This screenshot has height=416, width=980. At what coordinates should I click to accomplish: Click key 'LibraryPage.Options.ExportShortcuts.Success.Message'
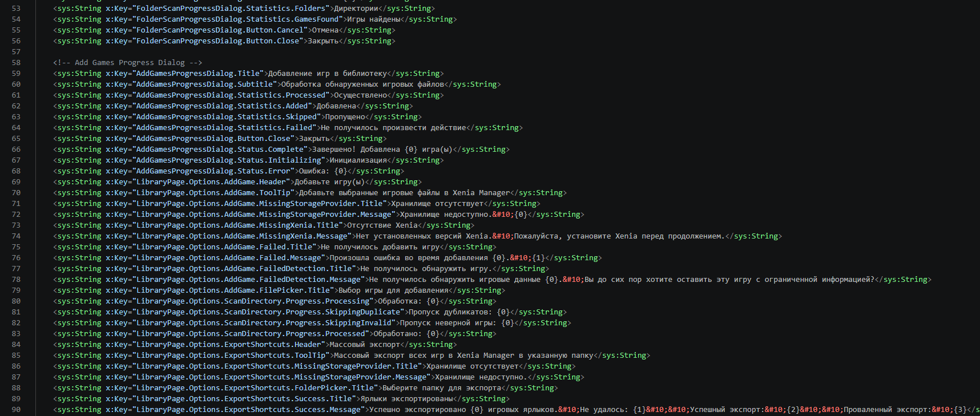[x=248, y=410]
